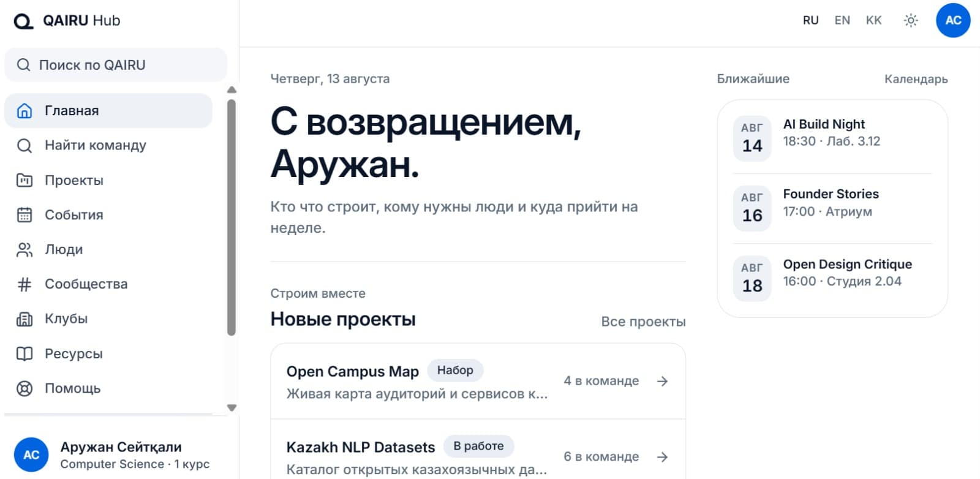Screen dimensions: 980x479
Task: Open the AC avatar in top bar
Action: pos(953,20)
